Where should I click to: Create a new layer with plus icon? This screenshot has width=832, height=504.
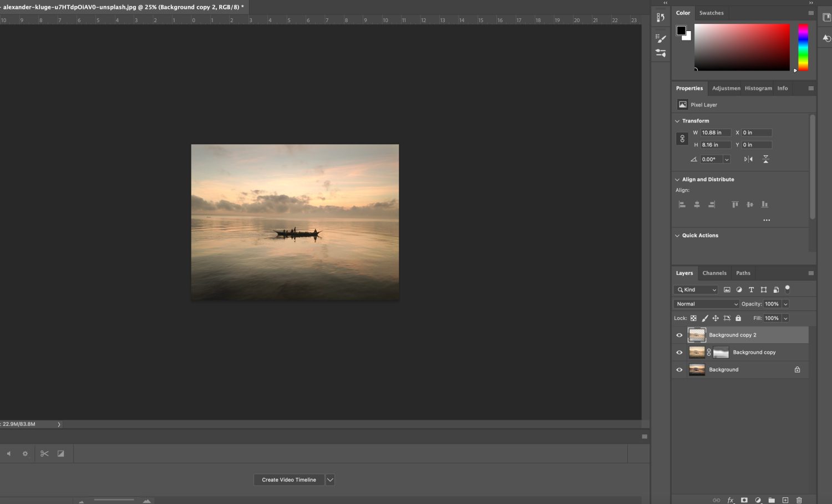pos(785,500)
